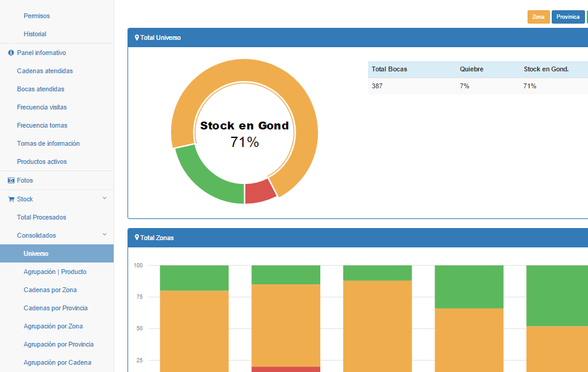Click the Total Bocas column header
The image size is (588, 372).
point(389,69)
